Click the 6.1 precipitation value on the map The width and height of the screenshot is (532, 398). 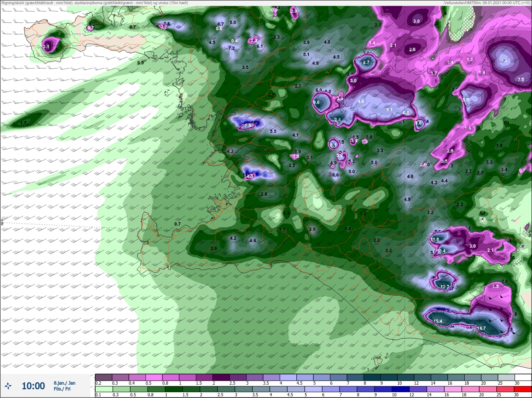click(x=260, y=46)
